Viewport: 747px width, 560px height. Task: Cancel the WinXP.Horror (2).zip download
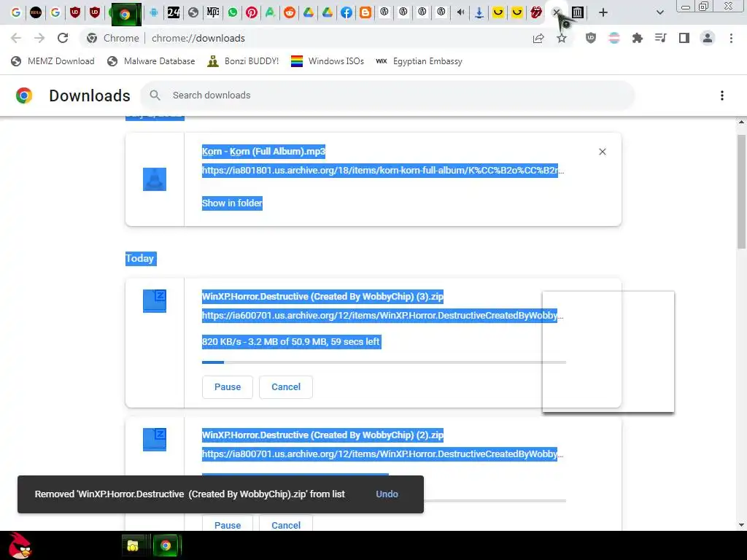286,524
